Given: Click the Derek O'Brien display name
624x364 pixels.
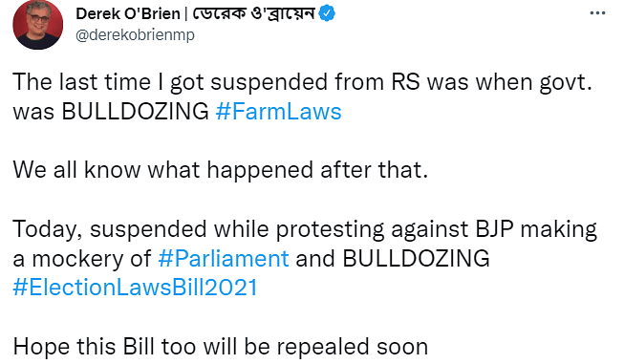Looking at the screenshot, I should 128,13.
